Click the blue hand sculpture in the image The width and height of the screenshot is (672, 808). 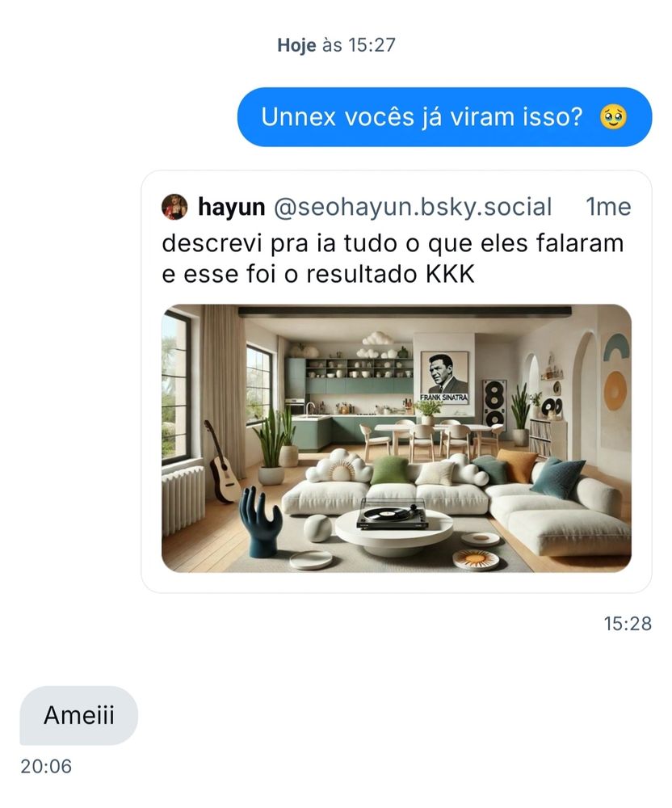261,521
